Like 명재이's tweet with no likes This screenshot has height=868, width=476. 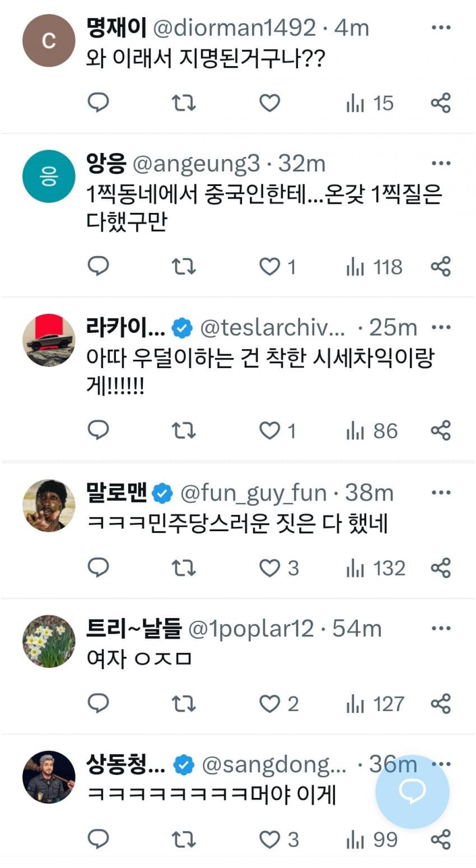pyautogui.click(x=269, y=103)
